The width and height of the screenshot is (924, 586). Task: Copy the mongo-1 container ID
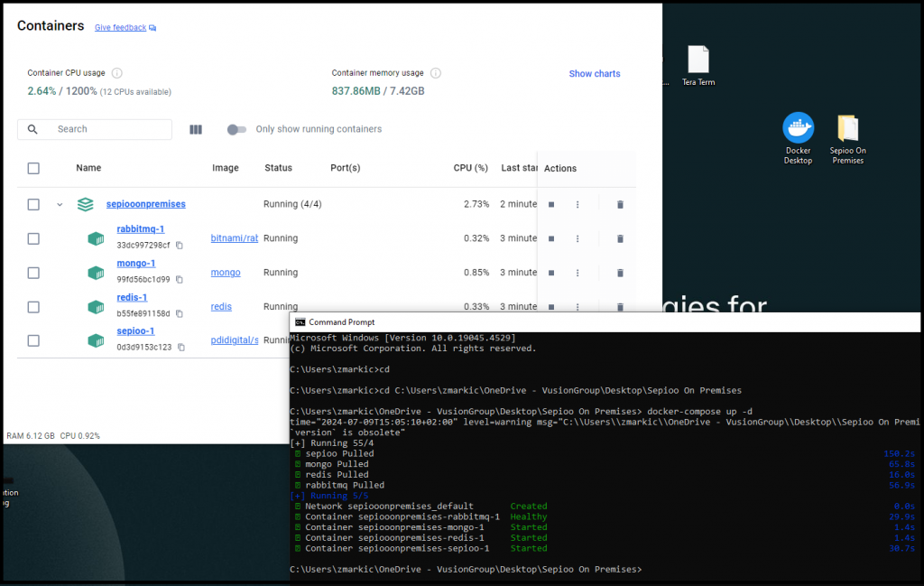pyautogui.click(x=180, y=280)
